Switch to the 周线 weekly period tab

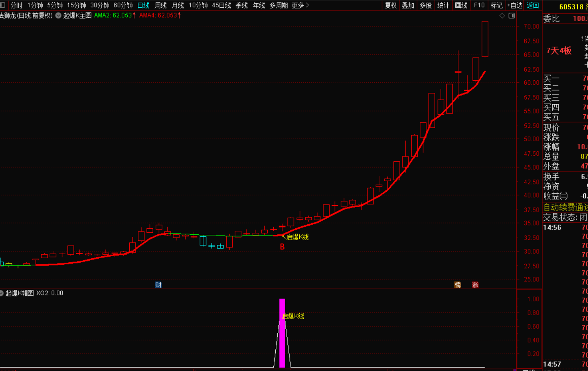161,5
